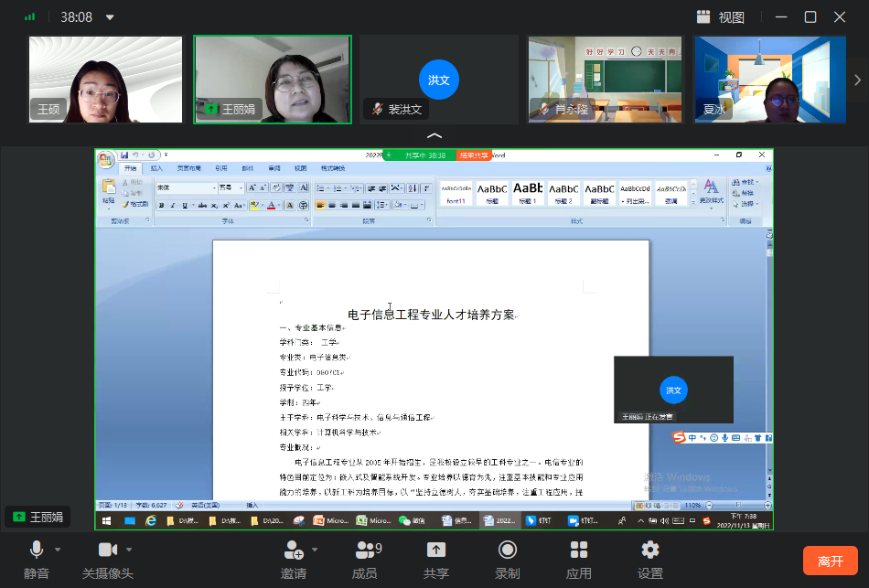Viewport: 869px width, 588px height.
Task: Click the 共享 screen share icon
Action: 436,551
